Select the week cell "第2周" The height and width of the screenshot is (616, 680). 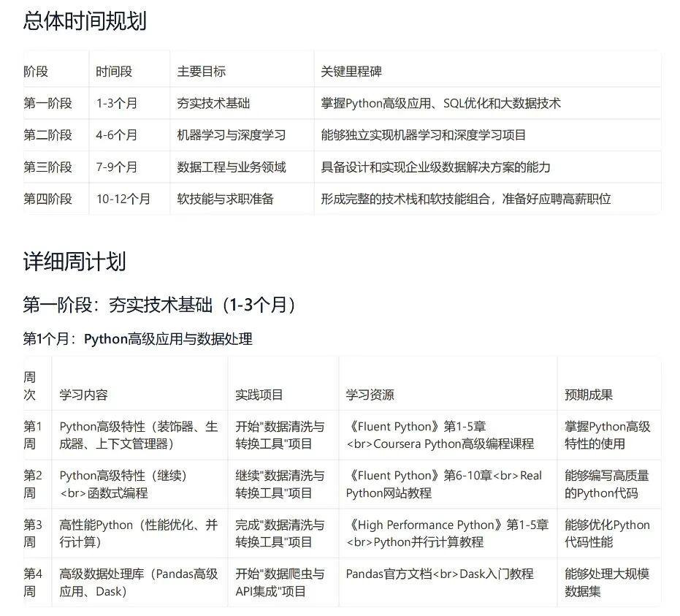pos(33,484)
